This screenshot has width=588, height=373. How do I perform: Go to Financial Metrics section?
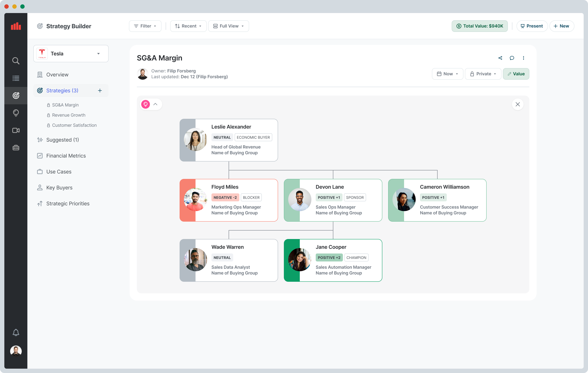(66, 156)
